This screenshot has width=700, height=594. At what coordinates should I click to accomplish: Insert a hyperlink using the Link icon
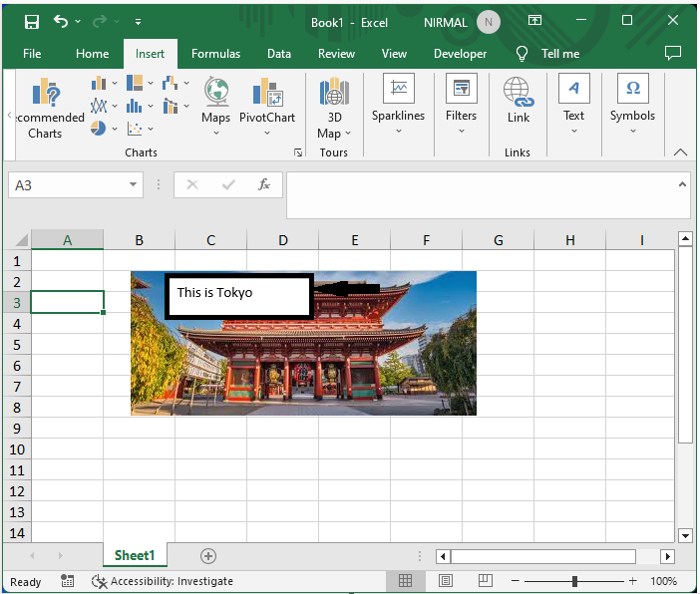tap(518, 93)
